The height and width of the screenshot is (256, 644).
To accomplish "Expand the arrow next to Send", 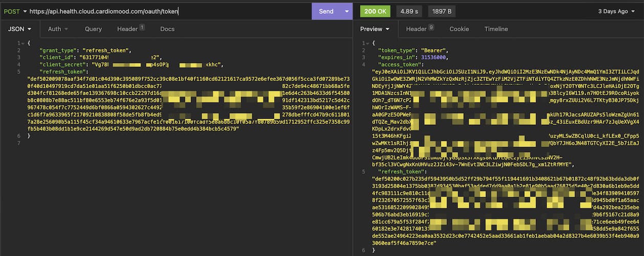I will pyautogui.click(x=347, y=11).
